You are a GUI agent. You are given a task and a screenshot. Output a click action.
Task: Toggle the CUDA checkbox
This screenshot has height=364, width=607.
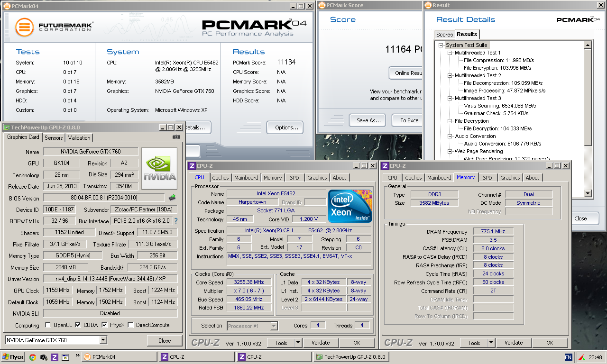pyautogui.click(x=78, y=325)
